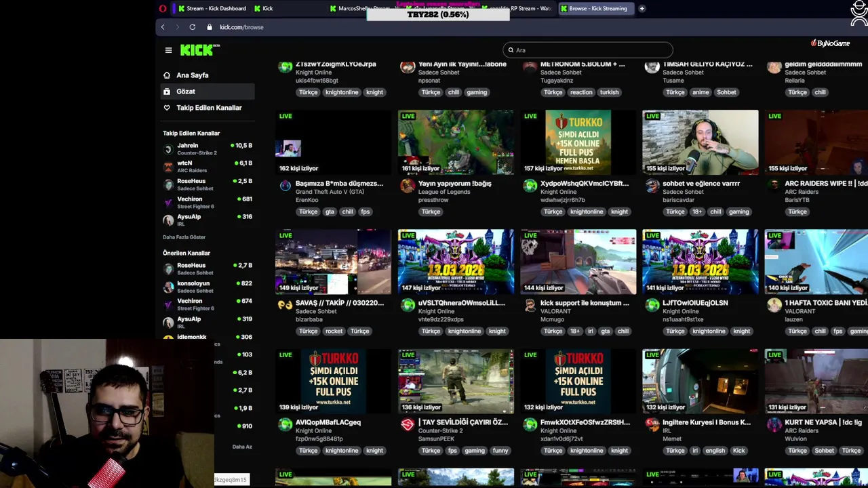
Task: Open pressthrow League of Legends thumbnail
Action: (456, 142)
